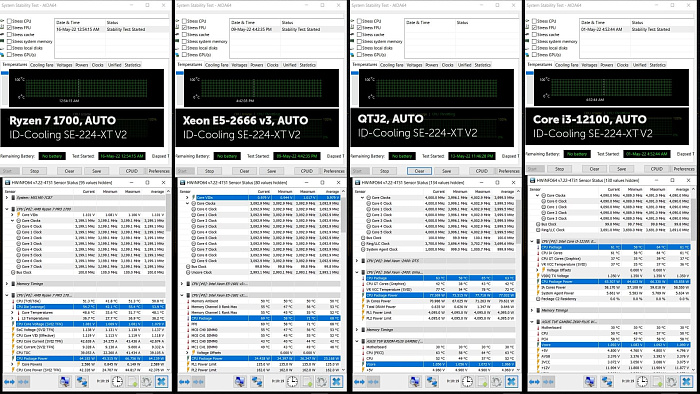Click Clear button in QTJ2 AIDA64 window

419,171
